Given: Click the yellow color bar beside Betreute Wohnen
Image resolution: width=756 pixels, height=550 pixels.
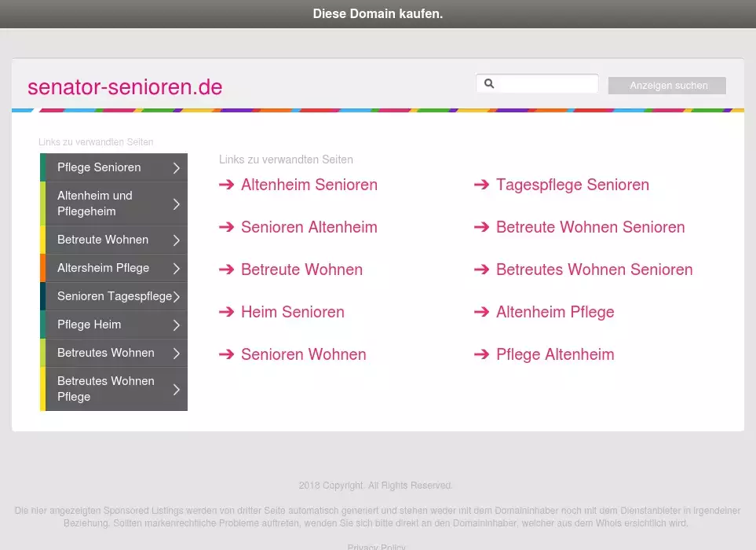Looking at the screenshot, I should 42,240.
